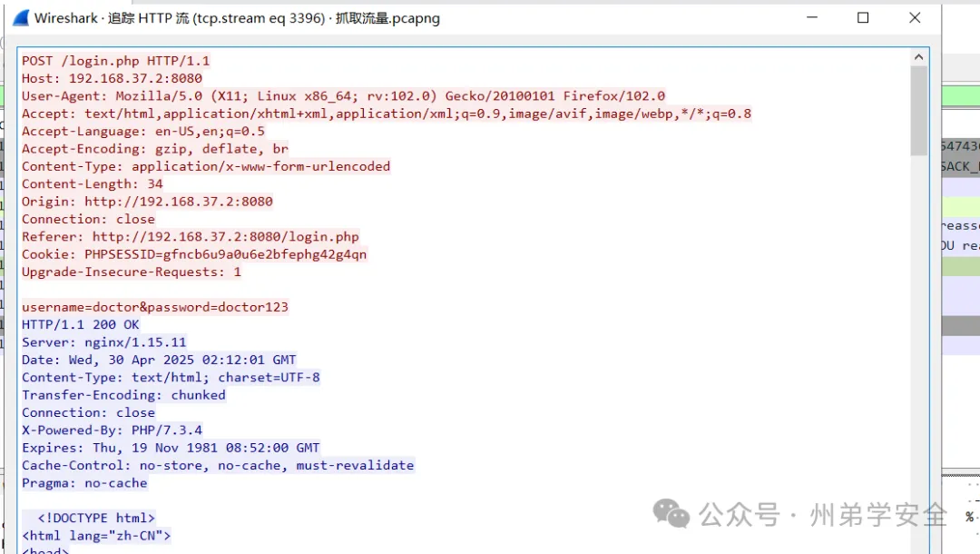
Task: Maximize the Follow HTTP Stream window
Action: click(863, 17)
